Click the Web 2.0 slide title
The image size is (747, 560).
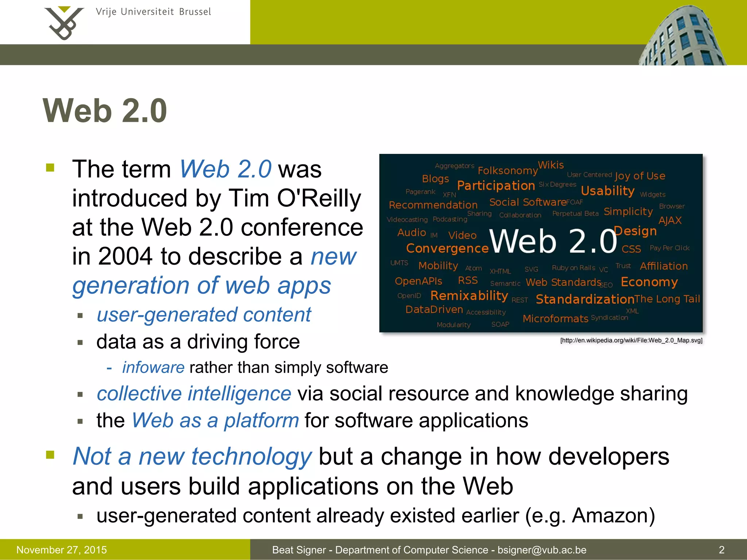coord(105,111)
